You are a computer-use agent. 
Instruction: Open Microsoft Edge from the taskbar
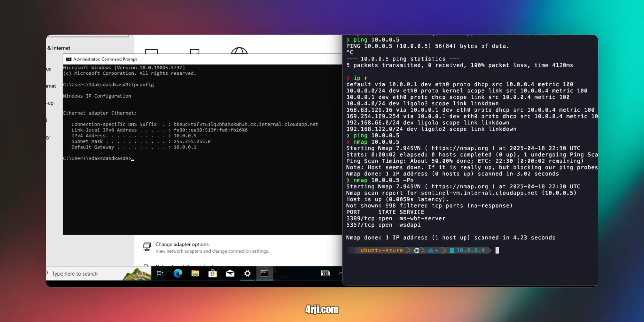point(178,273)
